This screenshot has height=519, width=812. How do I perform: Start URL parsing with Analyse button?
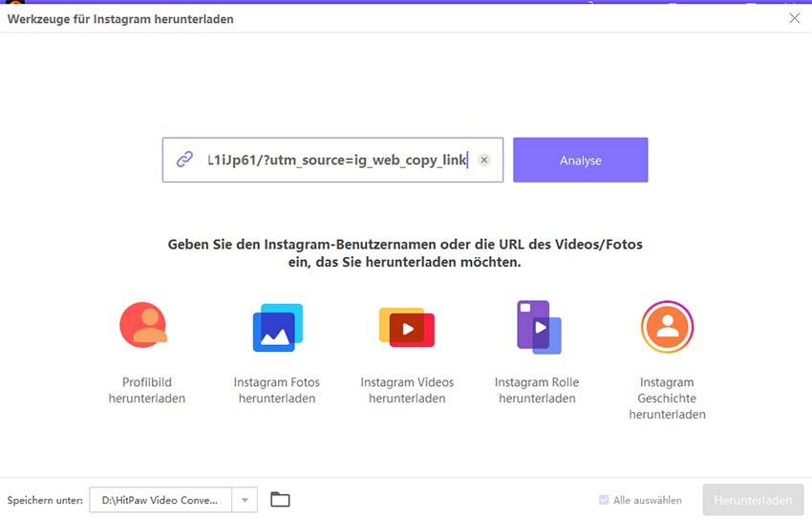point(581,160)
